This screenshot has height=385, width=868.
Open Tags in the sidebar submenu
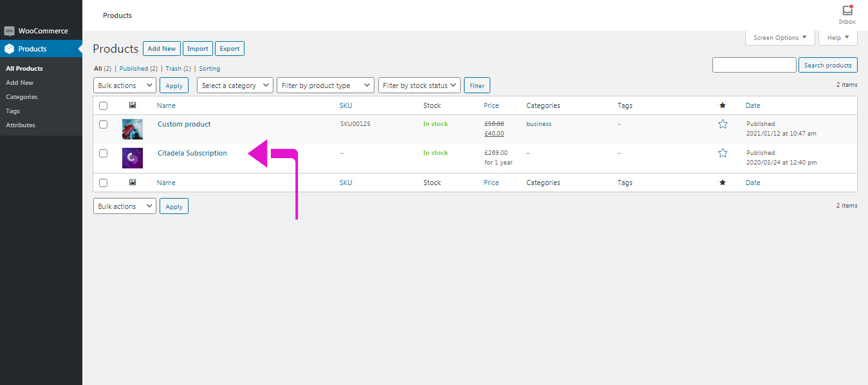point(13,111)
